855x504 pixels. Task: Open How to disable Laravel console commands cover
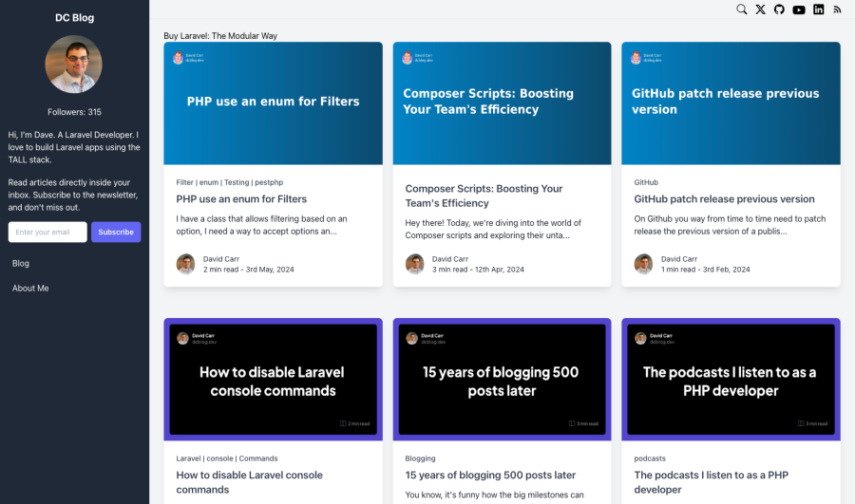point(273,379)
